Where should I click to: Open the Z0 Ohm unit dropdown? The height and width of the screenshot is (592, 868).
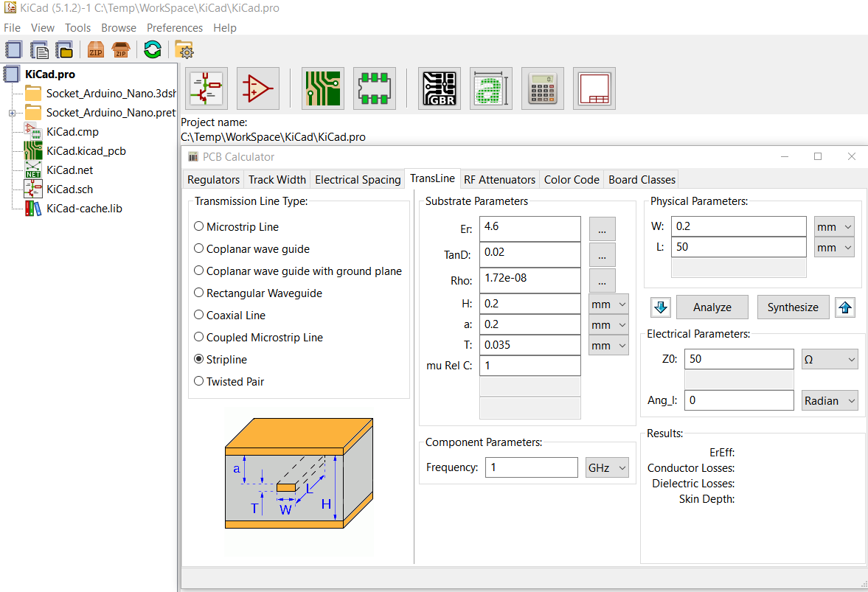[830, 360]
